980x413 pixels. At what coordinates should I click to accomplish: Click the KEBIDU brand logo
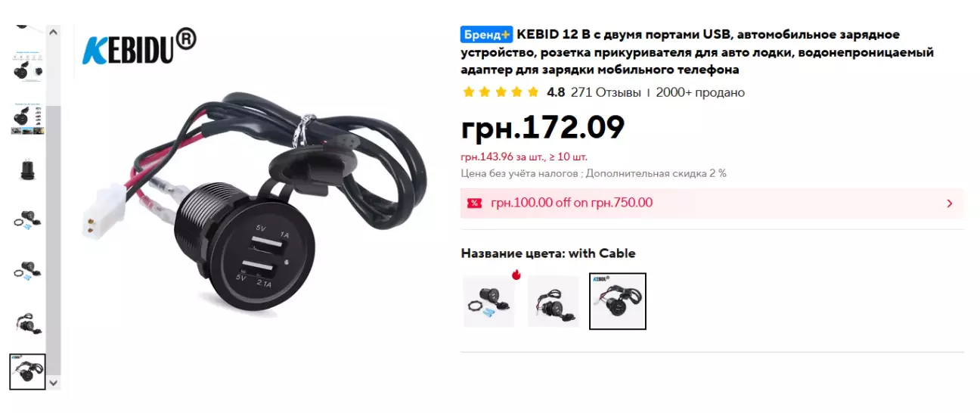[139, 47]
